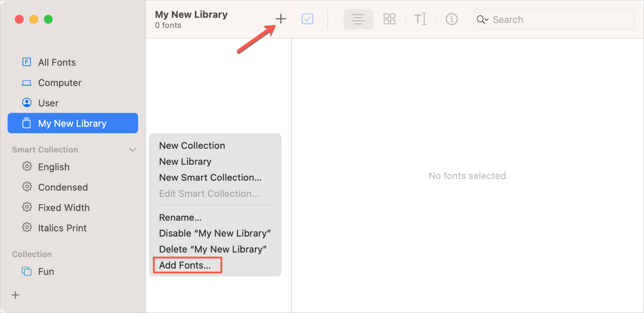Viewport: 644px width, 313px height.
Task: Choose Disable "My New Library" menu item
Action: pos(215,233)
